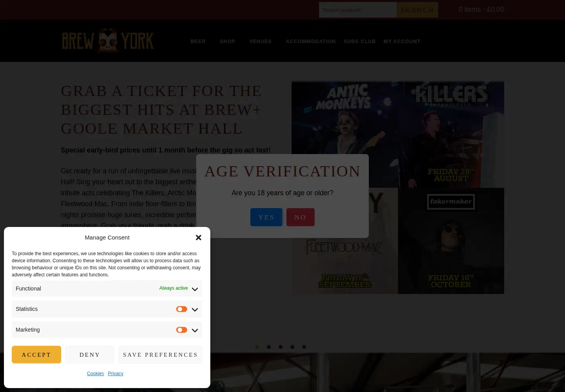Select the second carousel dot
The width and height of the screenshot is (565, 392).
tap(269, 347)
